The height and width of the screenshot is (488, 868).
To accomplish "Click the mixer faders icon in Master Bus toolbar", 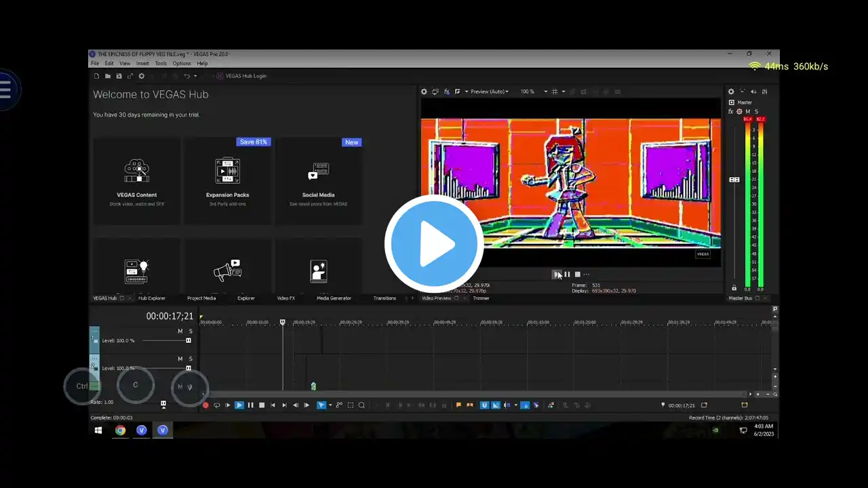I will pos(765,91).
